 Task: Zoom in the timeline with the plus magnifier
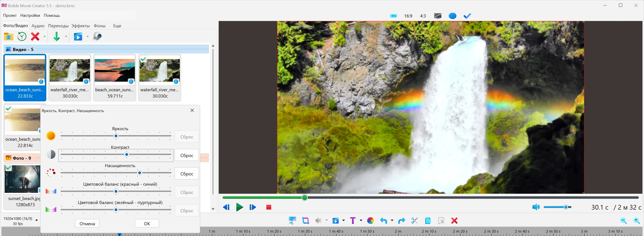tap(637, 221)
